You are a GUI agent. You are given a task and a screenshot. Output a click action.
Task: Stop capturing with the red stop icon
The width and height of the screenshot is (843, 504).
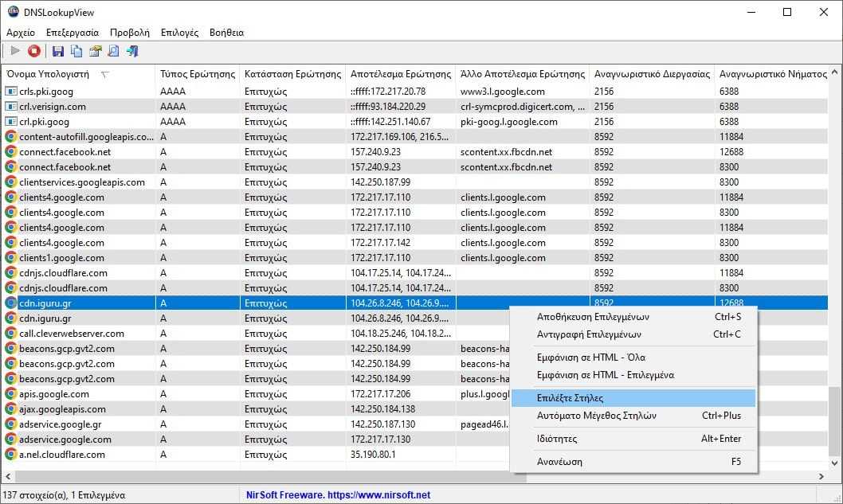[x=34, y=51]
